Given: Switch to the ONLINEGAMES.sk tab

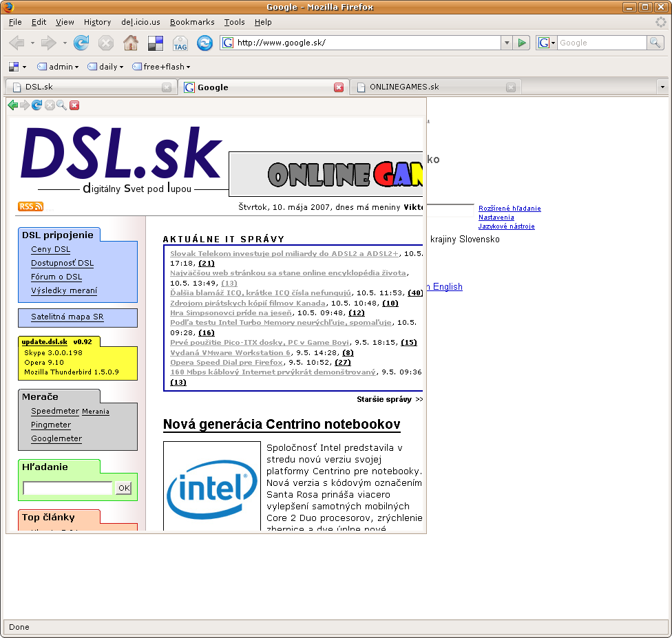Looking at the screenshot, I should click(435, 87).
